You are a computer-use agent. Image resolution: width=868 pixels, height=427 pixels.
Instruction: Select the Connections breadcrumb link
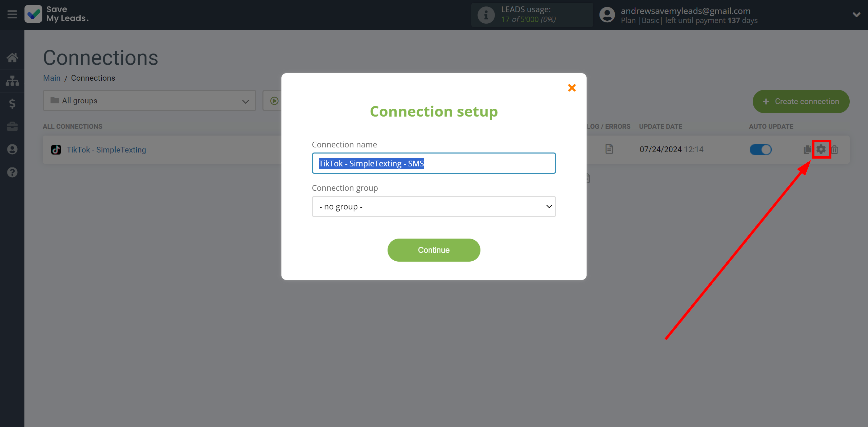(x=93, y=78)
